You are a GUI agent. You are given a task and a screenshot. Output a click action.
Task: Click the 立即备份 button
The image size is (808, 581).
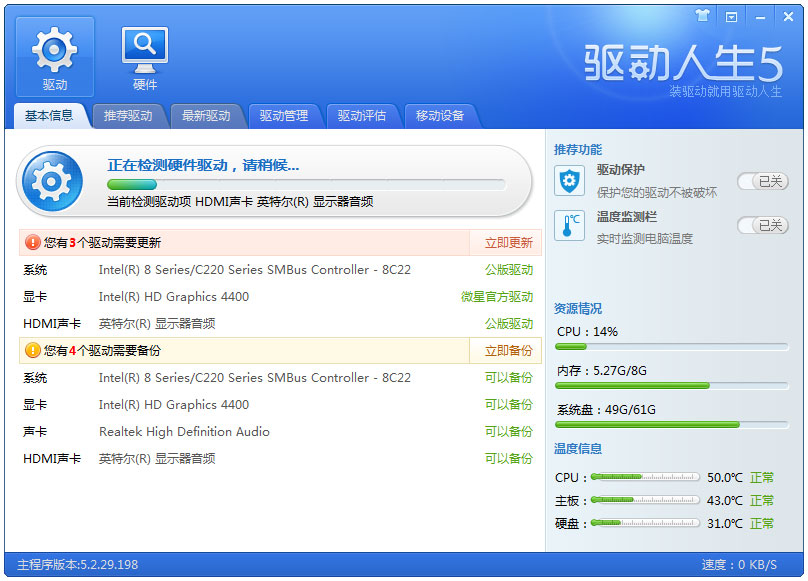[x=508, y=351]
